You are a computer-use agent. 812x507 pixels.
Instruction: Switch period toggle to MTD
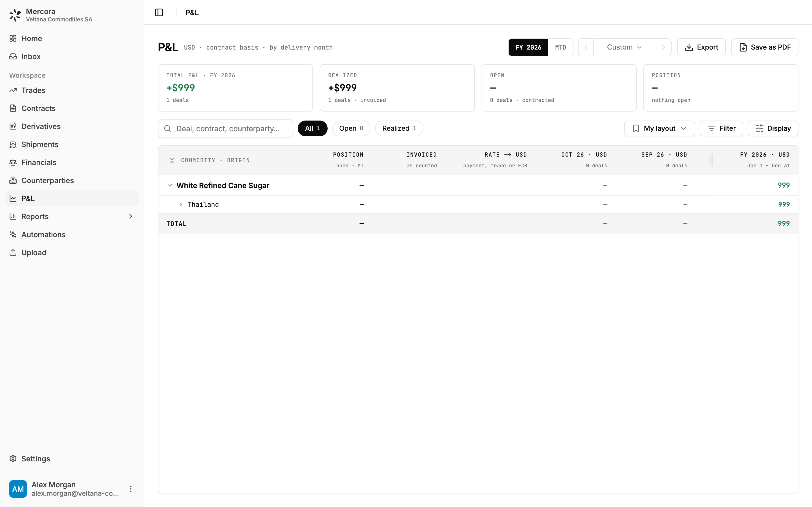(560, 47)
